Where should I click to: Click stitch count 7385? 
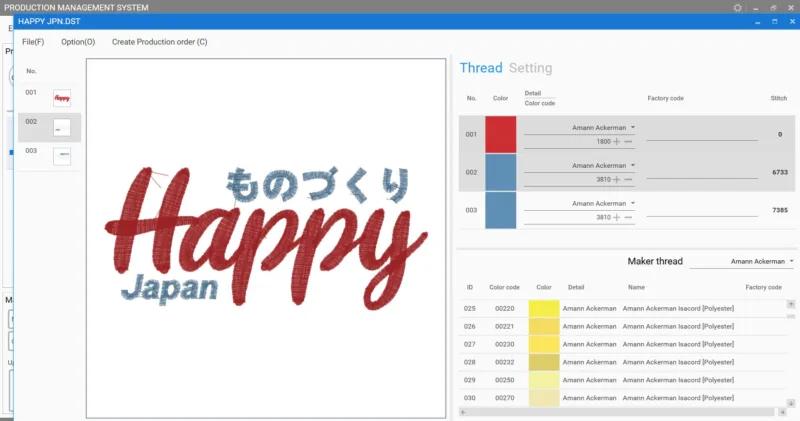click(x=780, y=210)
